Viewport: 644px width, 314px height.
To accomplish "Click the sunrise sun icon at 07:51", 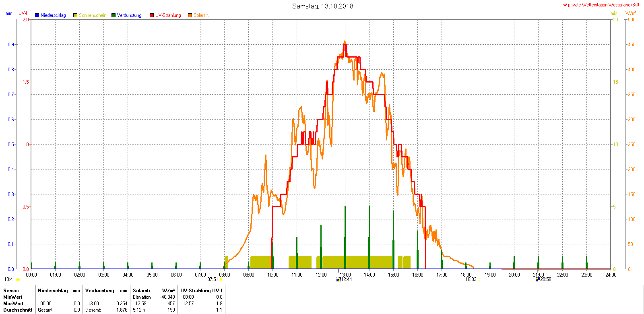I will pyautogui.click(x=221, y=279).
